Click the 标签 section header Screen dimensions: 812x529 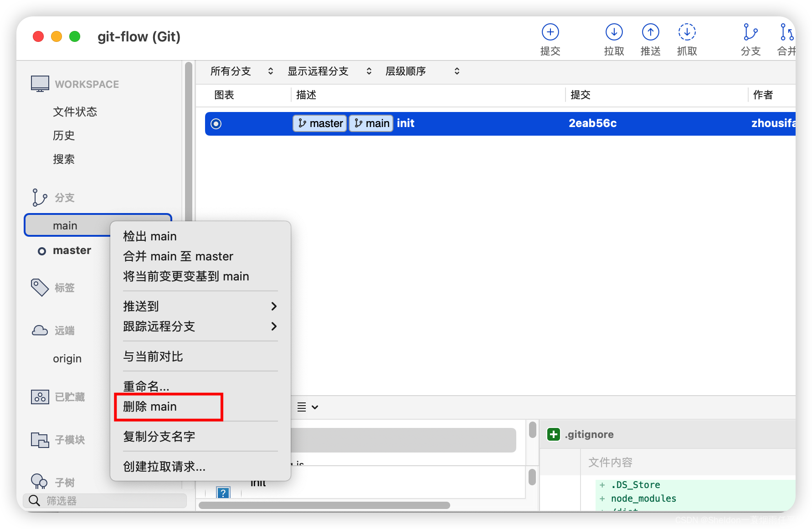(x=65, y=288)
